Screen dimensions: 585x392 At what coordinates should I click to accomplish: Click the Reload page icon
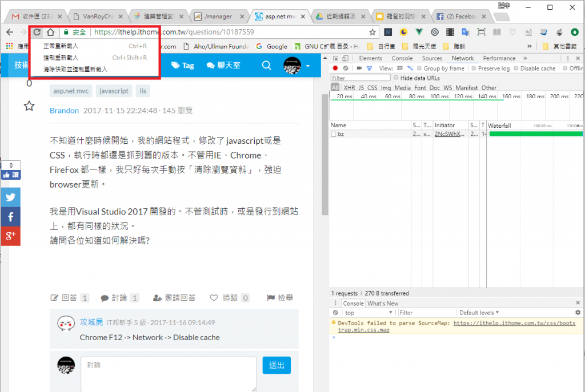click(x=37, y=33)
